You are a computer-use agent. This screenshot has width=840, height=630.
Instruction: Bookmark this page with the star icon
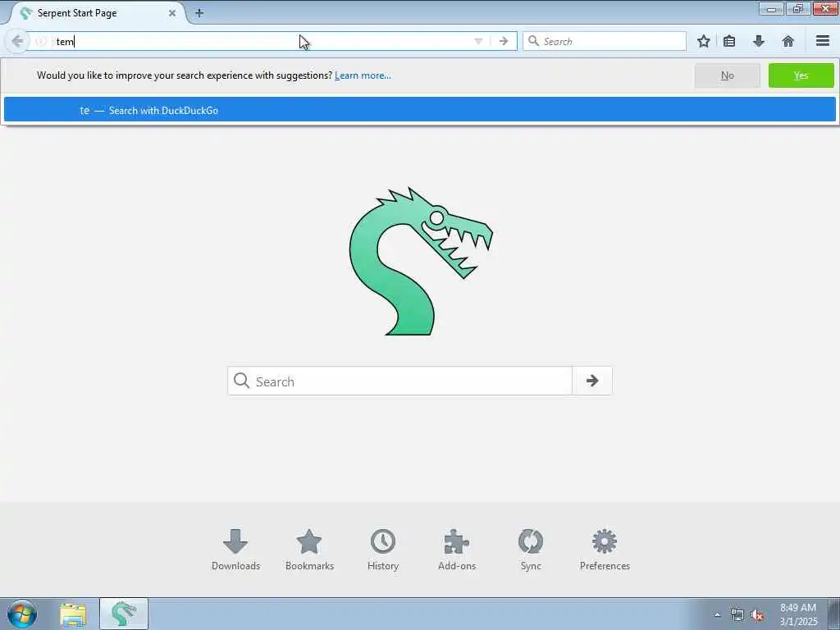pos(704,41)
